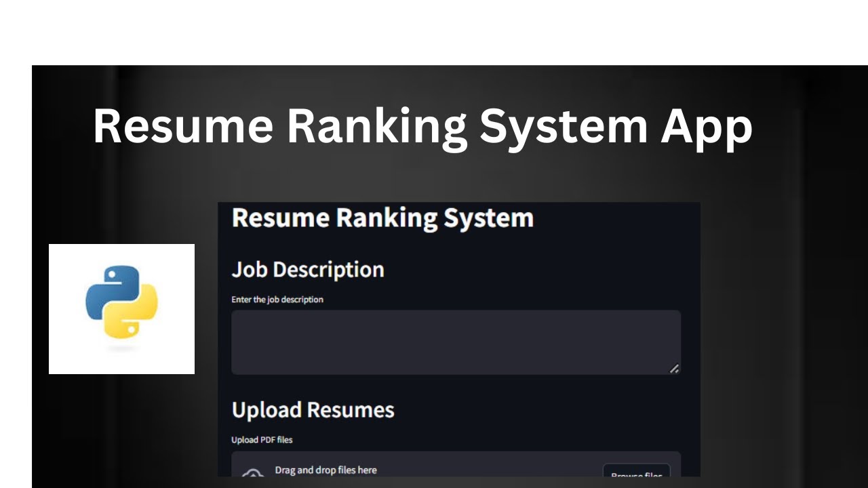Image resolution: width=868 pixels, height=488 pixels.
Task: Click the cloud upload icon
Action: 253,472
